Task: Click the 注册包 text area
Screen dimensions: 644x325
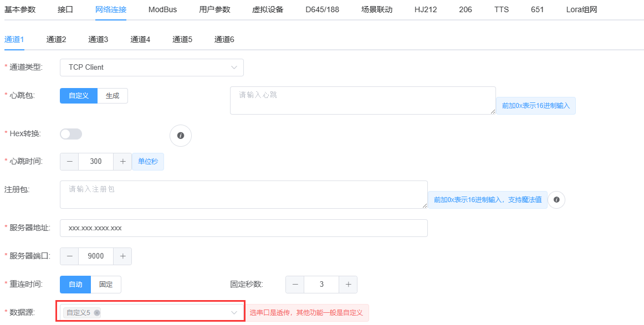Action: [243, 194]
